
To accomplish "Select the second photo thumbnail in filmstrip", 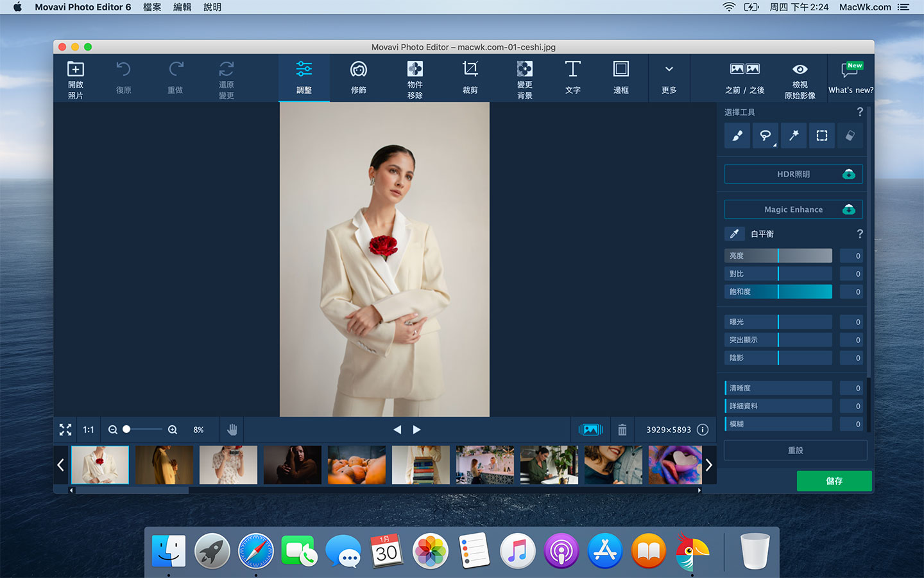I will (x=164, y=464).
